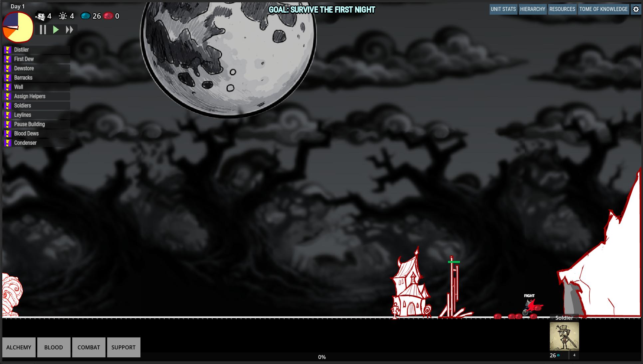Screen dimensions: 643x364
Task: Click the Distiller quest marker icon
Action: (x=8, y=50)
